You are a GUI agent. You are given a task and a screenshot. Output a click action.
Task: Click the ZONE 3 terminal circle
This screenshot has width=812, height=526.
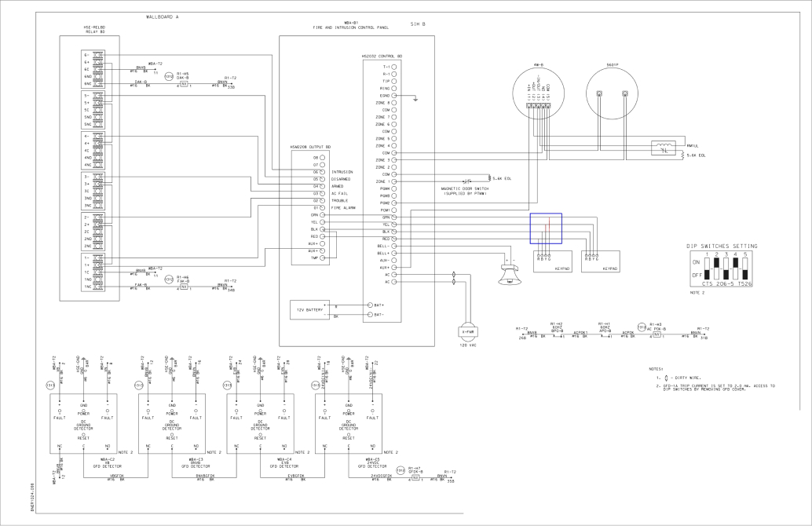tap(394, 160)
